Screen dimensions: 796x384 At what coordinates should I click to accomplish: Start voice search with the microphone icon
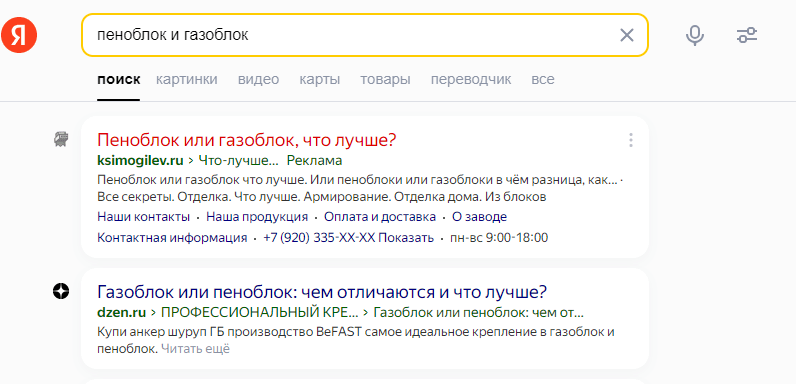(x=694, y=35)
